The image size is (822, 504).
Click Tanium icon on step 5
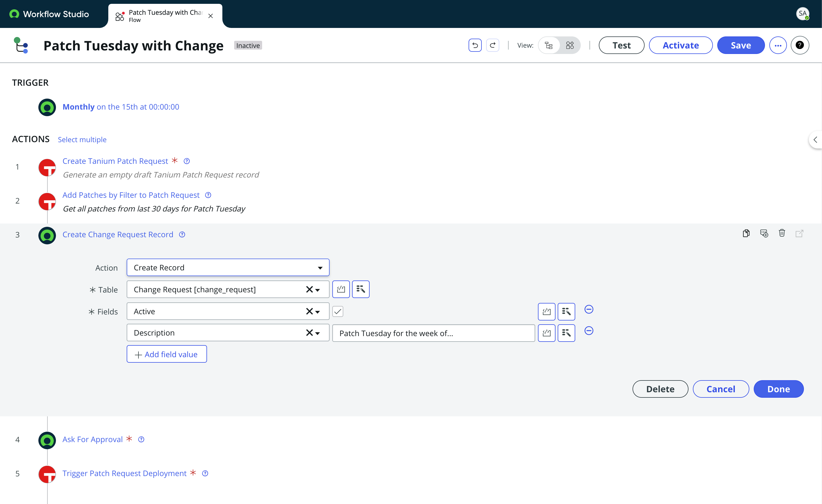(x=47, y=474)
